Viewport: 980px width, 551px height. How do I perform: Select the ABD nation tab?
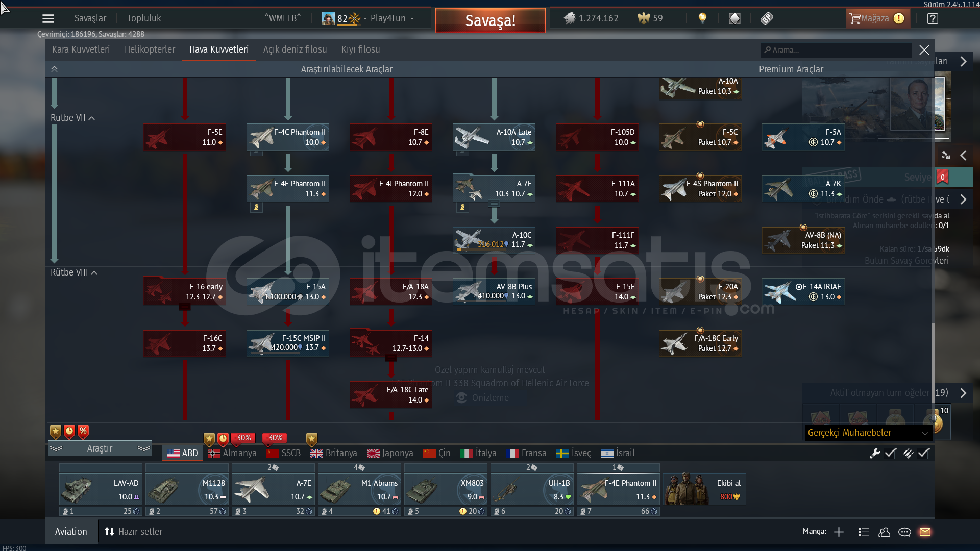click(x=182, y=453)
